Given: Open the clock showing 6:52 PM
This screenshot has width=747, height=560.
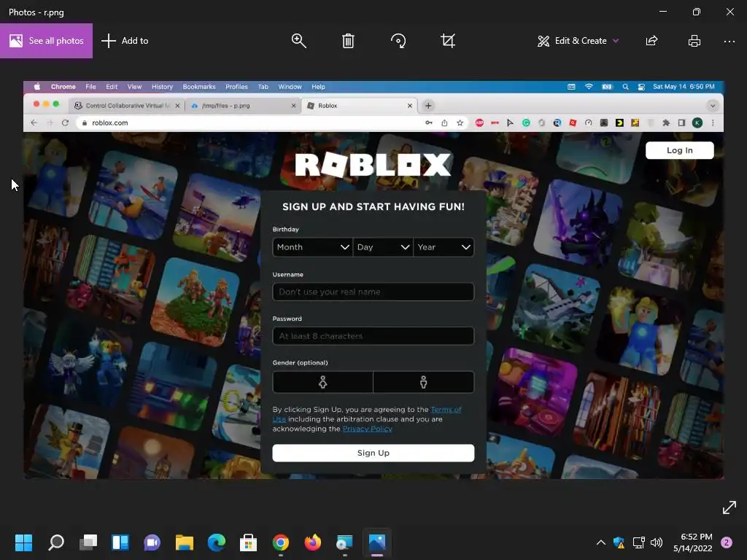Looking at the screenshot, I should (693, 542).
